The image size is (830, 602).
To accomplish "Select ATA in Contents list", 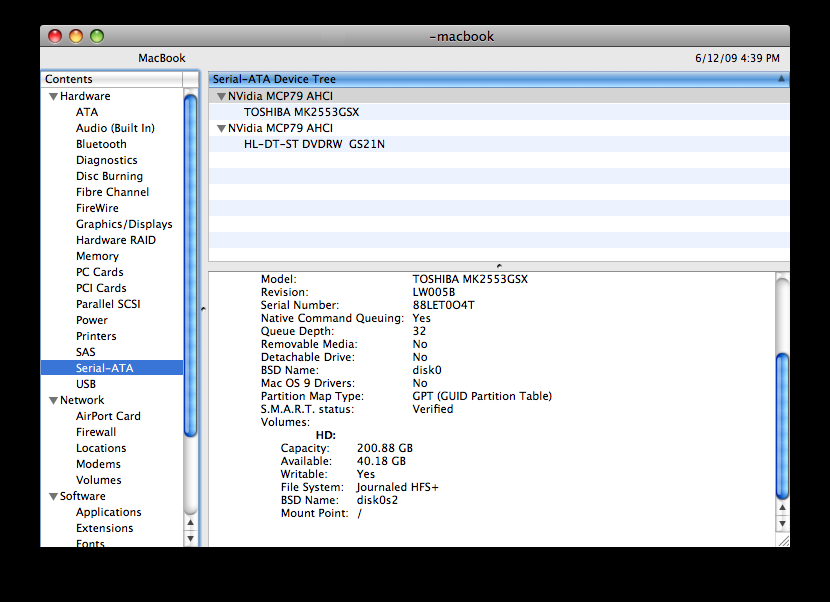I will [x=87, y=112].
